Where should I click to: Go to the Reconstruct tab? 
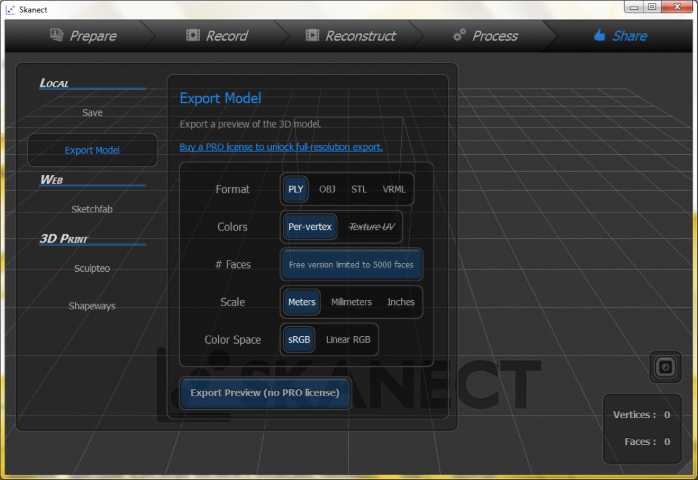tap(351, 36)
